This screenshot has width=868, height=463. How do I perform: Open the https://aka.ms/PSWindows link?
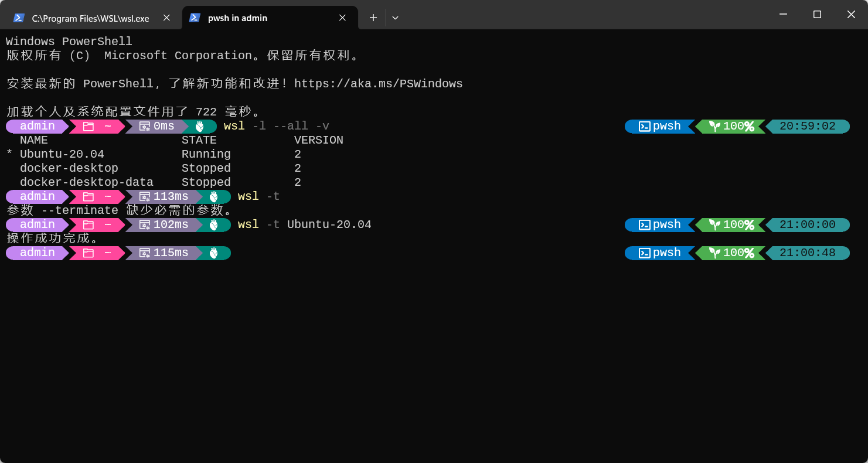(x=378, y=84)
